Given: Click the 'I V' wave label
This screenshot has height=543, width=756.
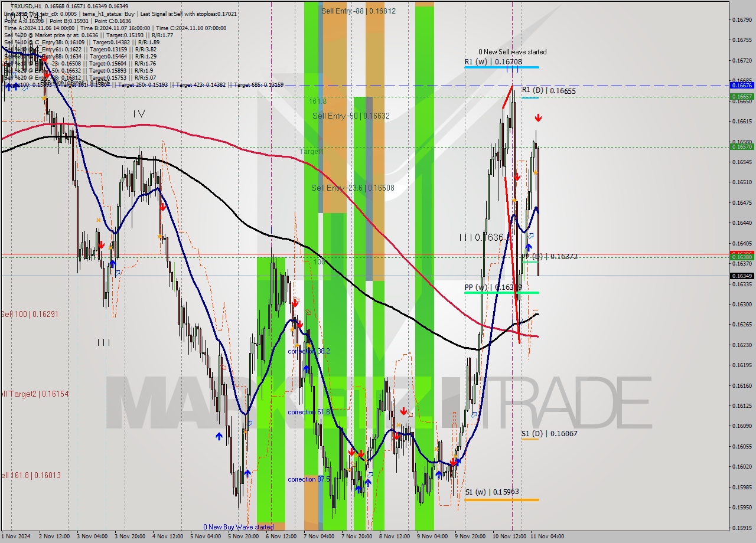Looking at the screenshot, I should click(139, 113).
